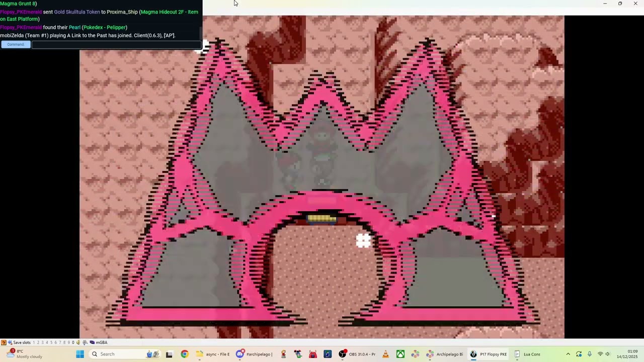
Task: Open the pinned Archipelago launcher icon
Action: pos(415,354)
